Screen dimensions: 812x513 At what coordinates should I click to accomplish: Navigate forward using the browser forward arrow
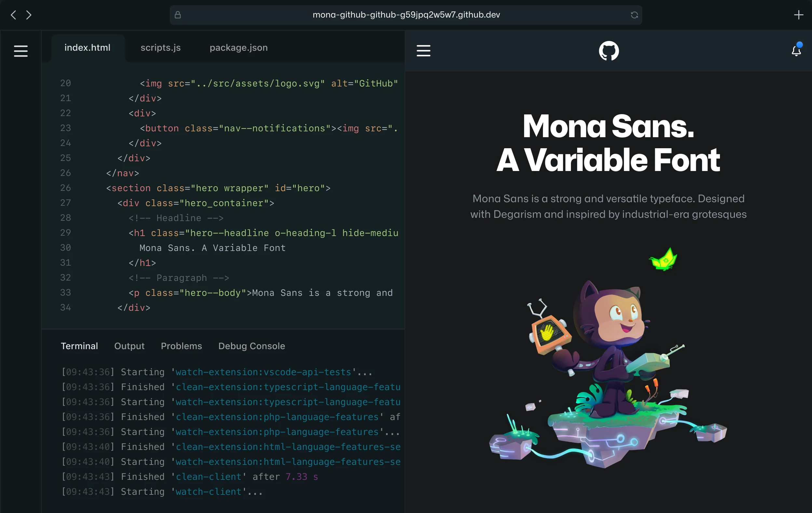[29, 15]
